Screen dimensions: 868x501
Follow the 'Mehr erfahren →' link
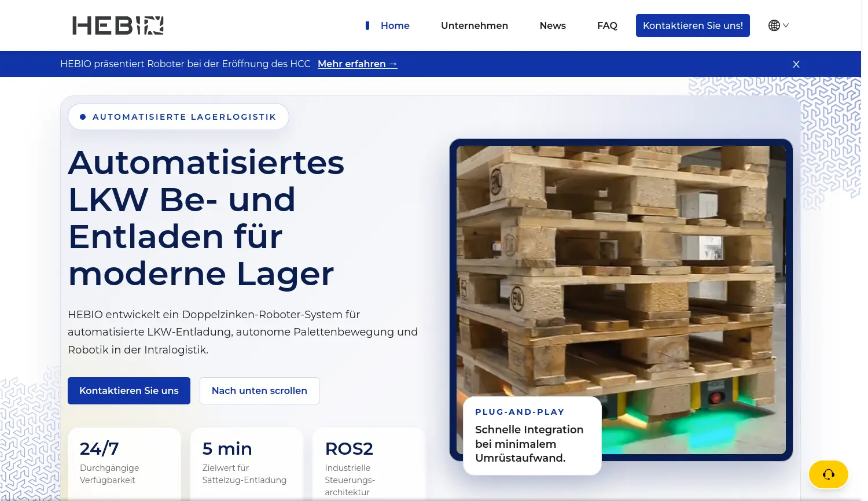click(358, 64)
